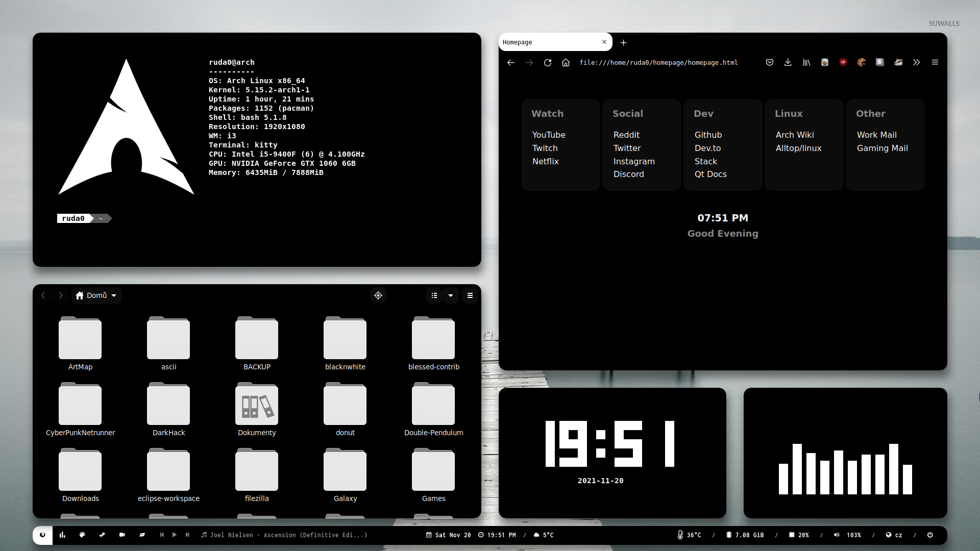Open the Downloads folder

click(x=80, y=474)
